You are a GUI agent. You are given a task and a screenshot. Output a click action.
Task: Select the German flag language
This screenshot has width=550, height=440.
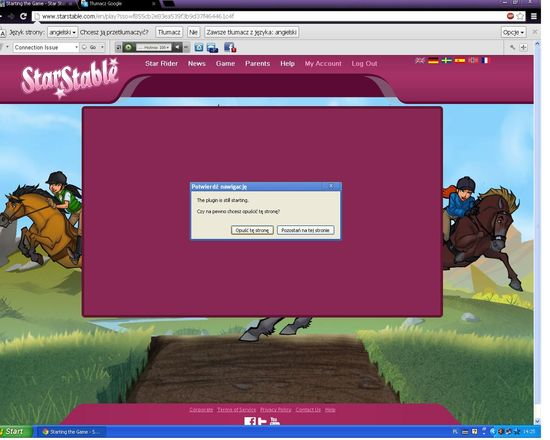pos(433,60)
